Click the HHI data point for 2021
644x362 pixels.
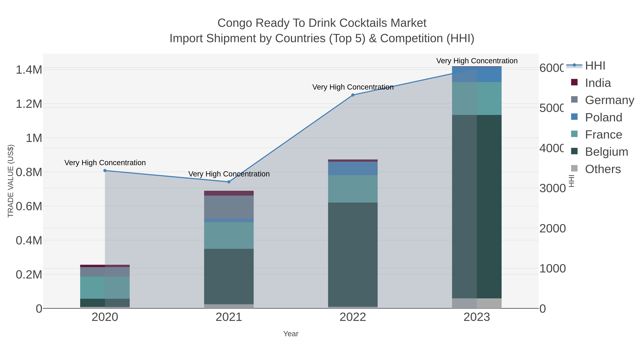[229, 182]
